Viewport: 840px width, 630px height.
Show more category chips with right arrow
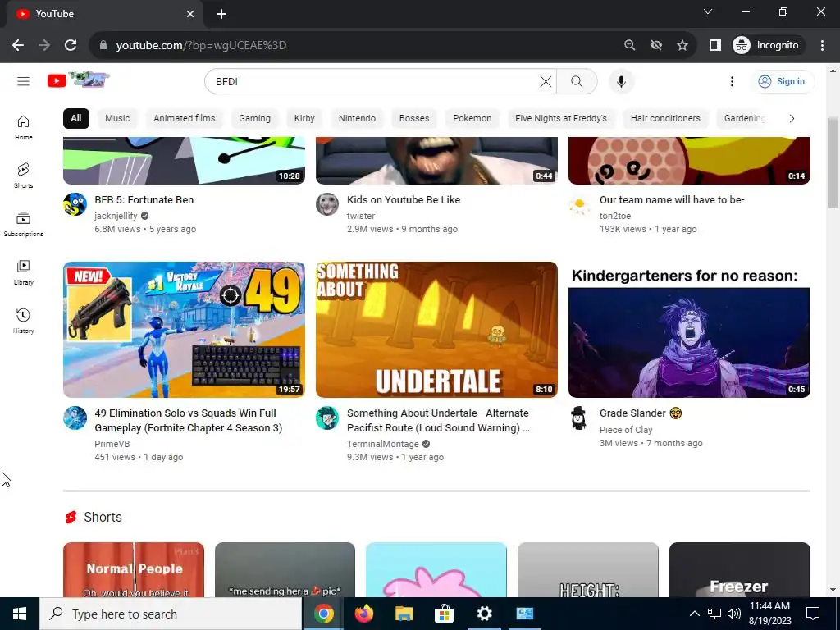point(792,118)
